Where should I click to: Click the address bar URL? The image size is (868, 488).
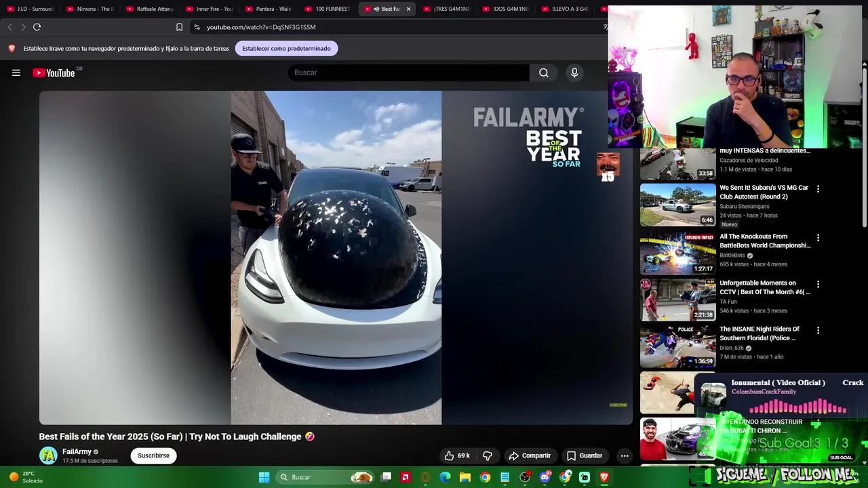coord(261,27)
